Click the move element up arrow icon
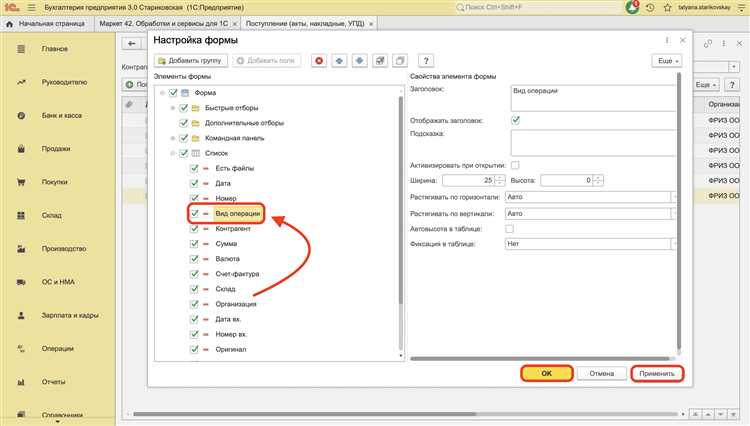Image resolution: width=750 pixels, height=426 pixels. click(x=340, y=61)
